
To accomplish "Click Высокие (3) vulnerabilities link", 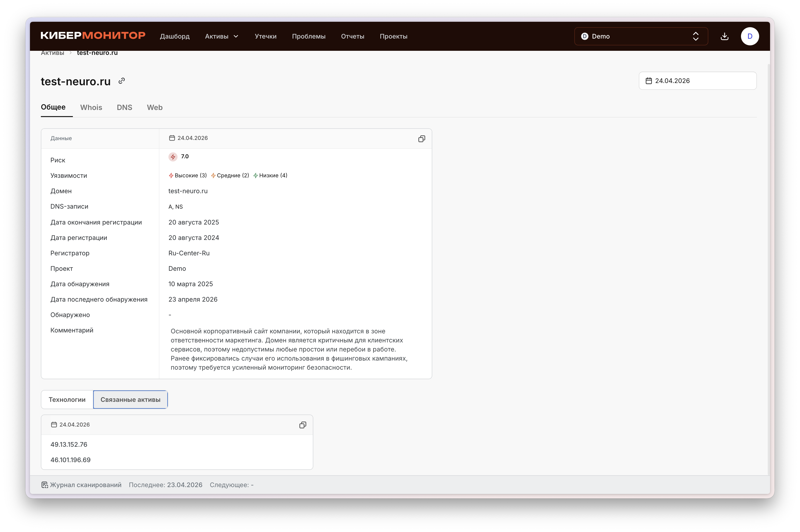I will pos(188,176).
